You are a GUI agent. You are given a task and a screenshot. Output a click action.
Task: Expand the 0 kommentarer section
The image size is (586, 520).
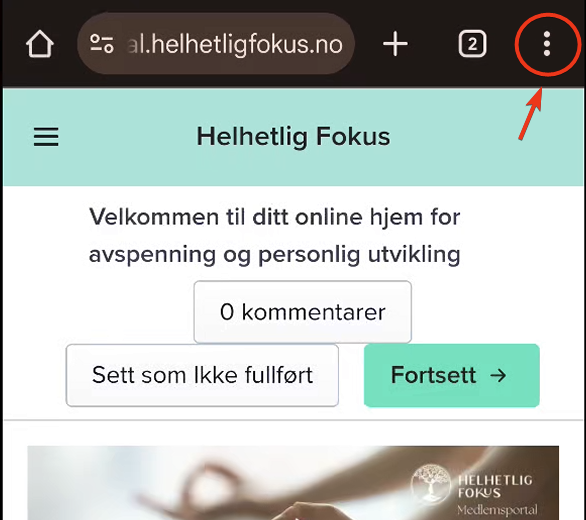click(x=302, y=312)
